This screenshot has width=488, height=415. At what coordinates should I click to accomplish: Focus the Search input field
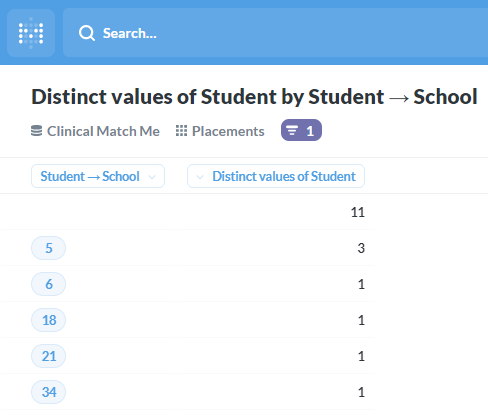275,33
